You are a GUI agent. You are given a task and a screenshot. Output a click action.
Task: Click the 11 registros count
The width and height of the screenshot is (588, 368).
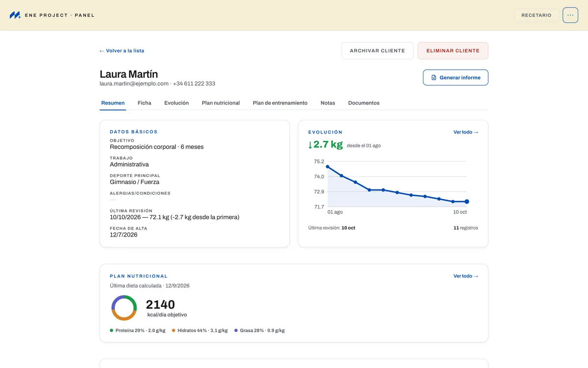(465, 228)
